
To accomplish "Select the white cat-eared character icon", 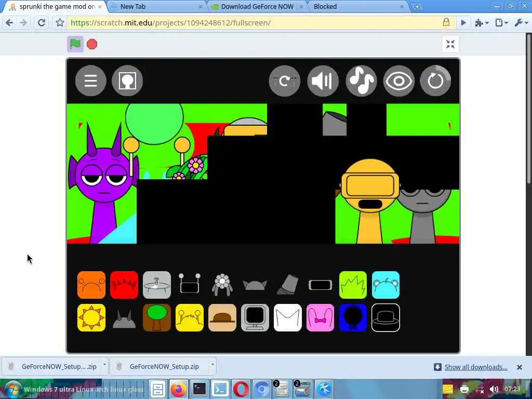I will click(288, 317).
